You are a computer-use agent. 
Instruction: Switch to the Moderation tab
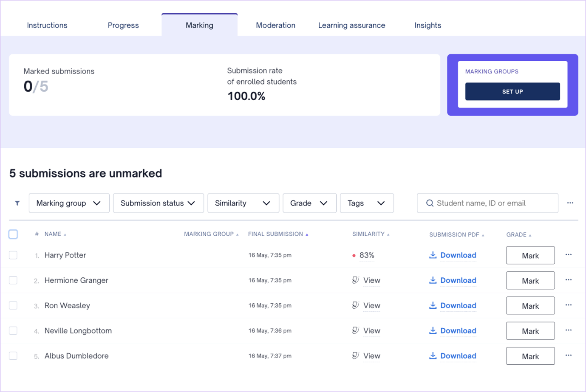(275, 25)
